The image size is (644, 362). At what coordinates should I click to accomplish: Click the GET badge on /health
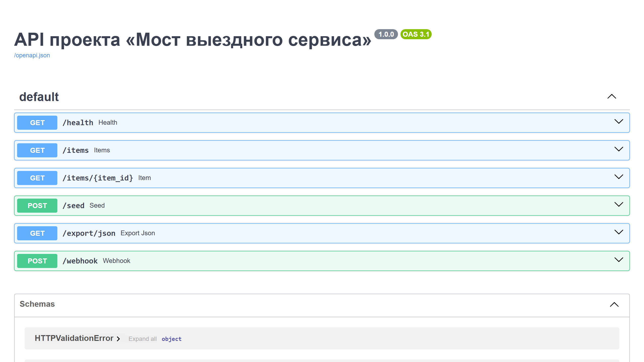tap(37, 122)
